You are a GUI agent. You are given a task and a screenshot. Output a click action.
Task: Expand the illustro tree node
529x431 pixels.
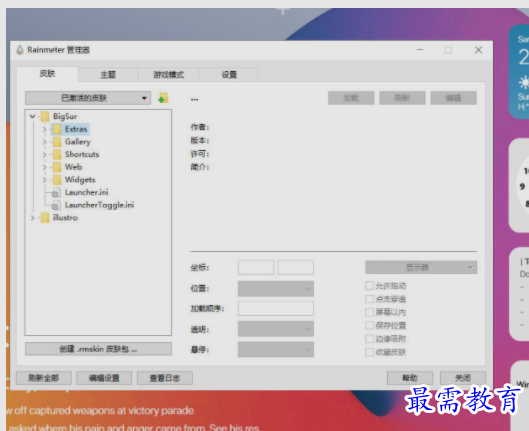pos(32,218)
